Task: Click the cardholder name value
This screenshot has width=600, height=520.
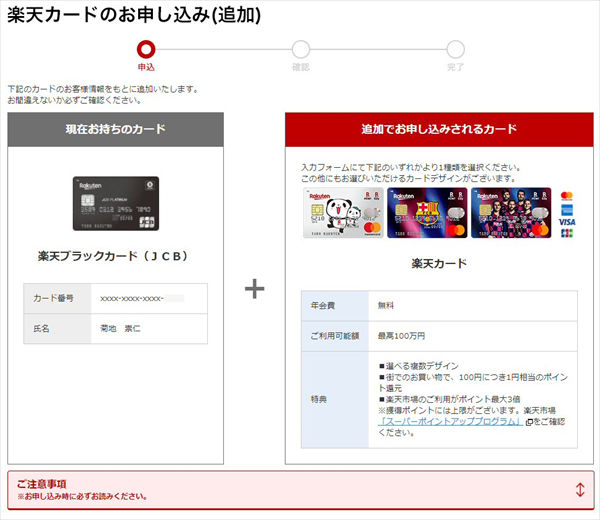Action: point(120,329)
